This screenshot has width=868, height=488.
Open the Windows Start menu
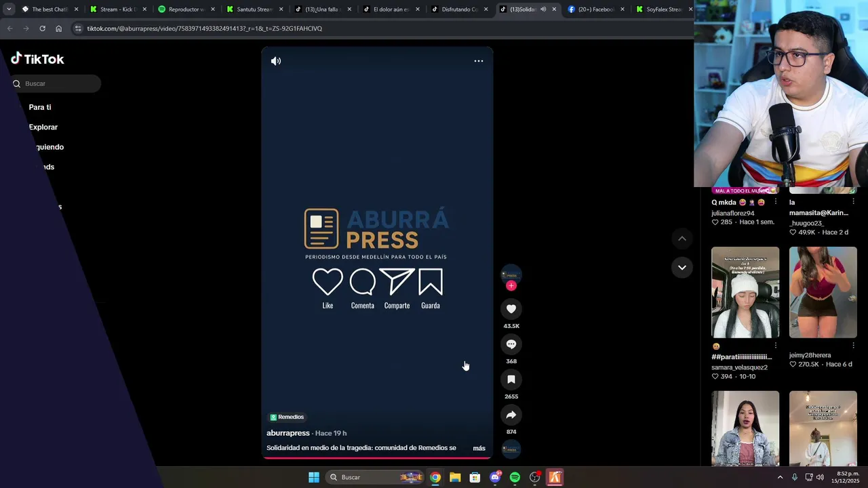tap(314, 477)
